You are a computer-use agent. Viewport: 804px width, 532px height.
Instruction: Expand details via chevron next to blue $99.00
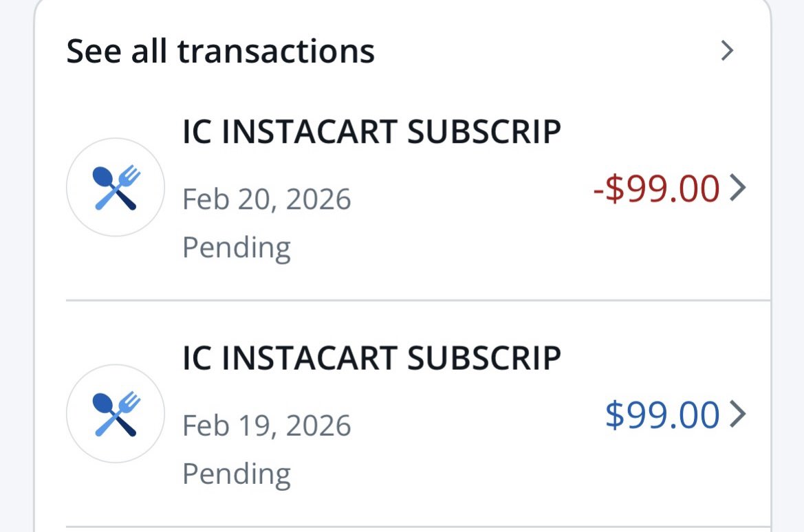coord(737,414)
